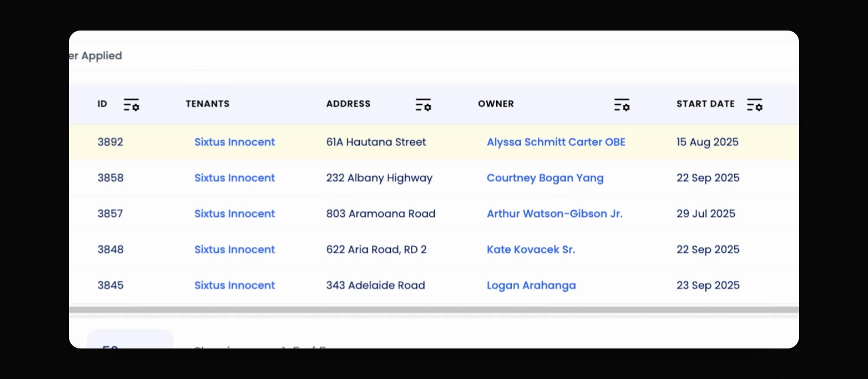868x379 pixels.
Task: Click start date 15 Aug 2025
Action: point(707,142)
